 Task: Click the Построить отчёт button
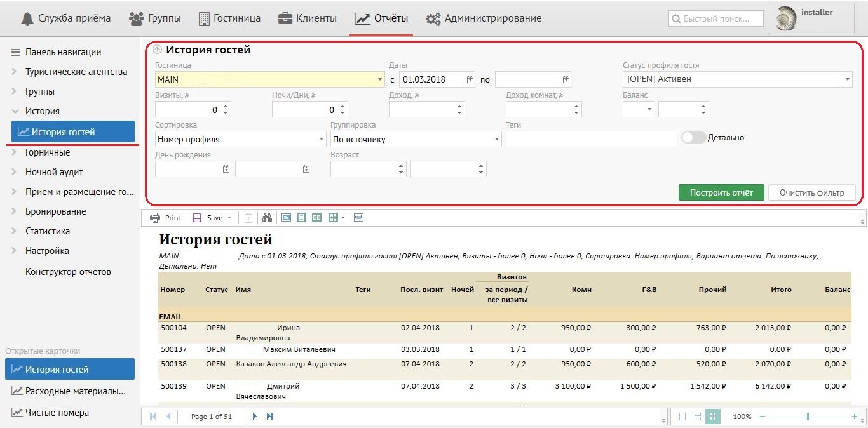coord(721,192)
